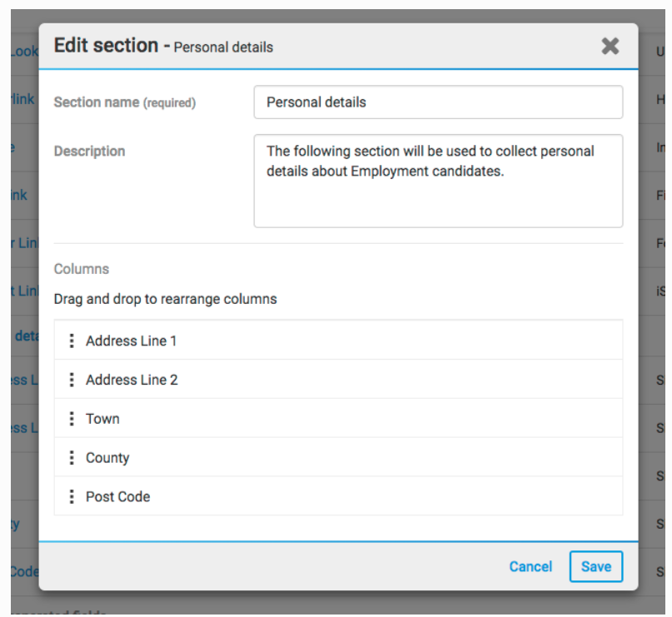Cancel editing the section
Screen dimensions: 672x617
click(x=530, y=566)
